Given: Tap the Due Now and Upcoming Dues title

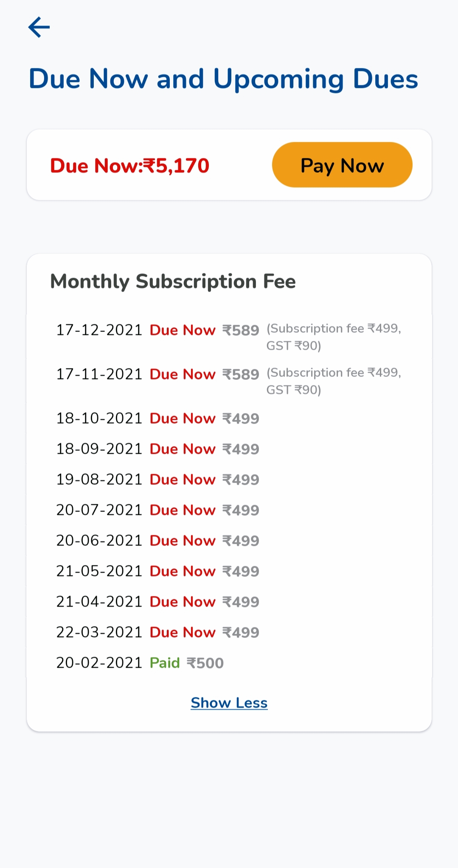Looking at the screenshot, I should coord(223,79).
